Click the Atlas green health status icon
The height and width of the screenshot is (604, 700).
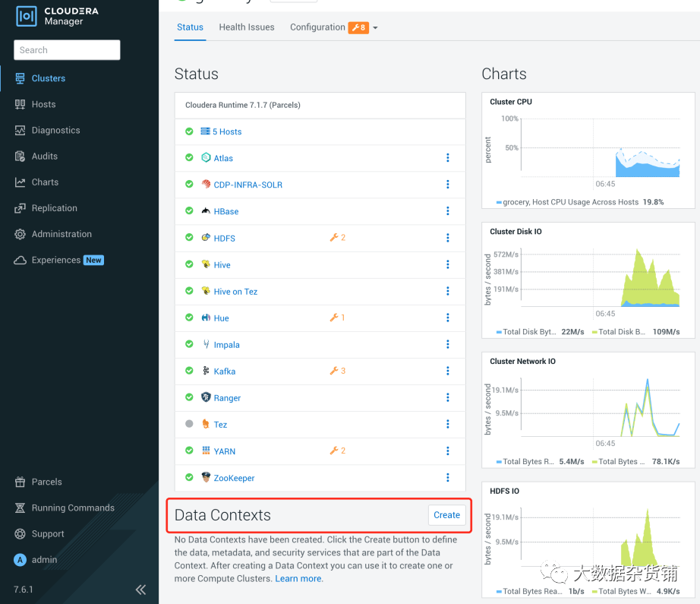[189, 158]
